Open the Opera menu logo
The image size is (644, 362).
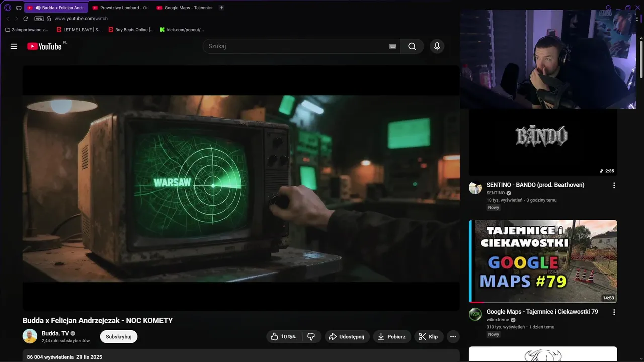[8, 8]
